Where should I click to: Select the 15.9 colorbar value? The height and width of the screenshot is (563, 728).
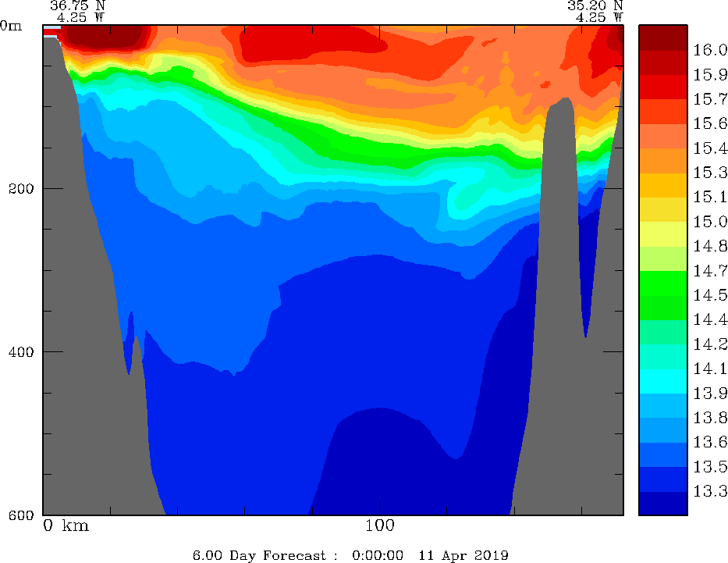(x=710, y=75)
